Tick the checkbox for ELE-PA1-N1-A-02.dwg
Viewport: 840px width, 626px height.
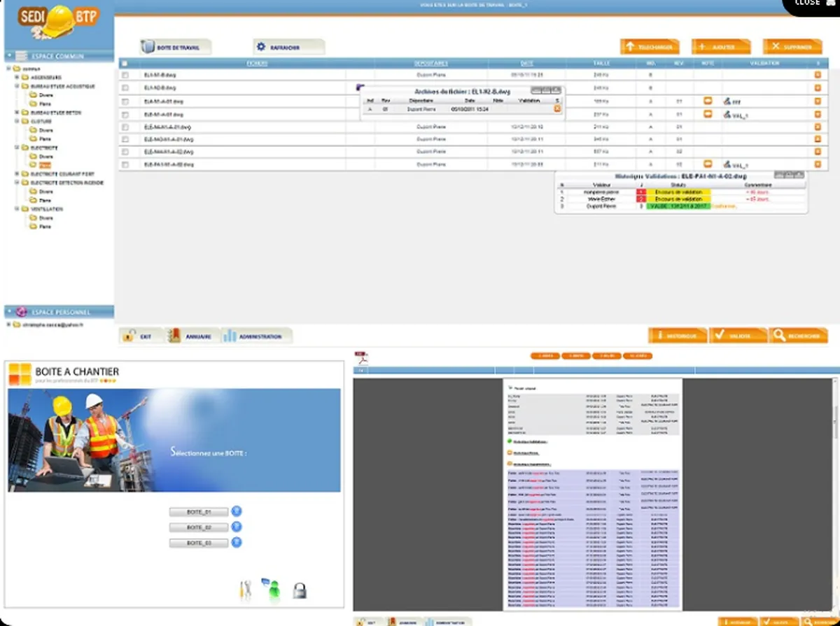pos(125,164)
